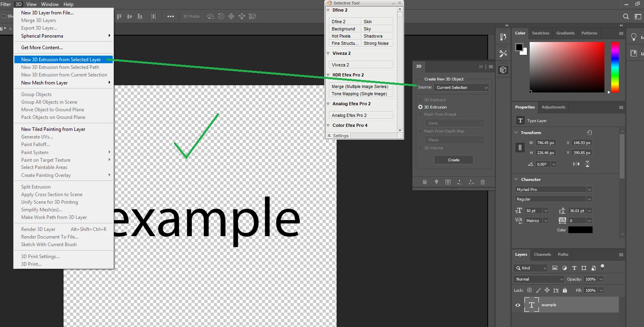Click the rainbow hue slider in Color panel
The width and height of the screenshot is (644, 327).
pyautogui.click(x=615, y=67)
